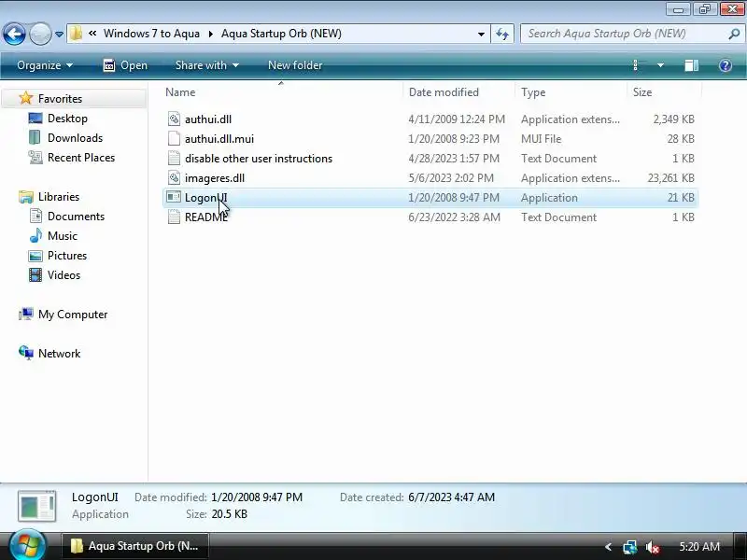
Task: Select authui.dll.mui file icon
Action: 174,138
